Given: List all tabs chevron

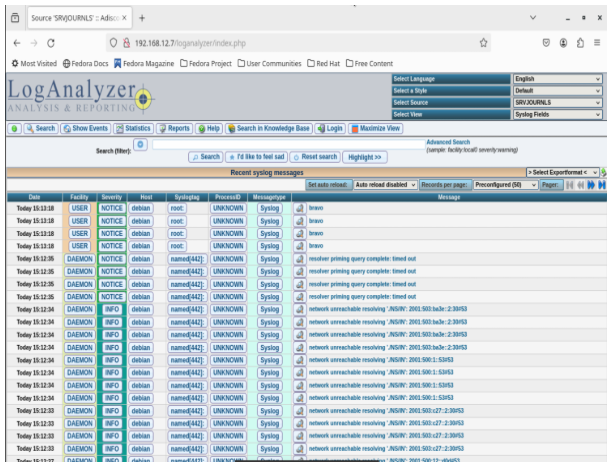Looking at the screenshot, I should point(533,18).
